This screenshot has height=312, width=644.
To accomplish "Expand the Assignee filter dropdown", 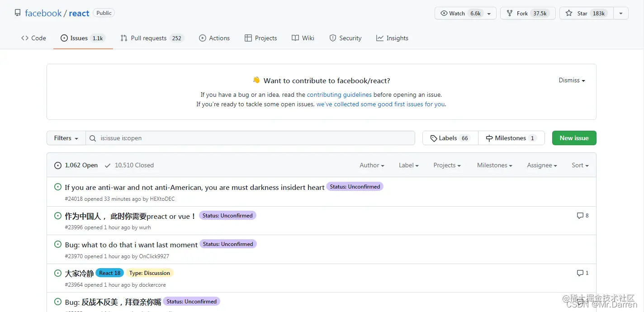I will point(542,165).
